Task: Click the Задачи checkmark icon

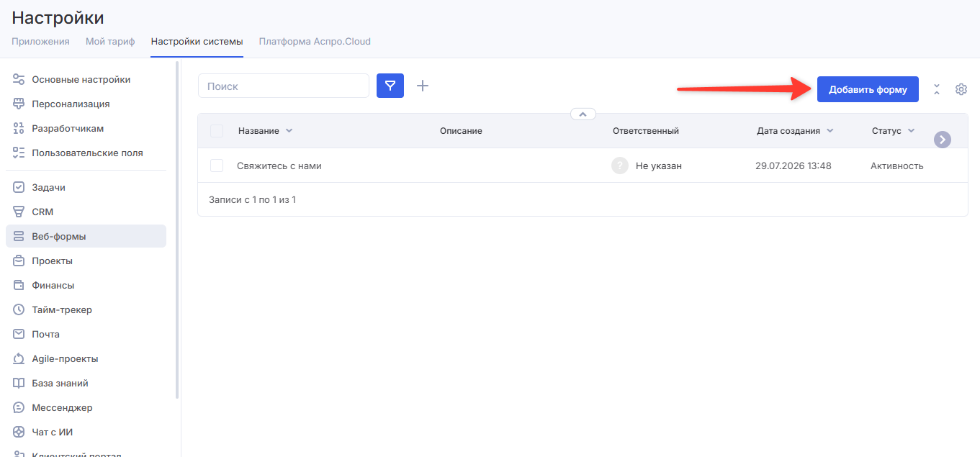Action: click(19, 187)
